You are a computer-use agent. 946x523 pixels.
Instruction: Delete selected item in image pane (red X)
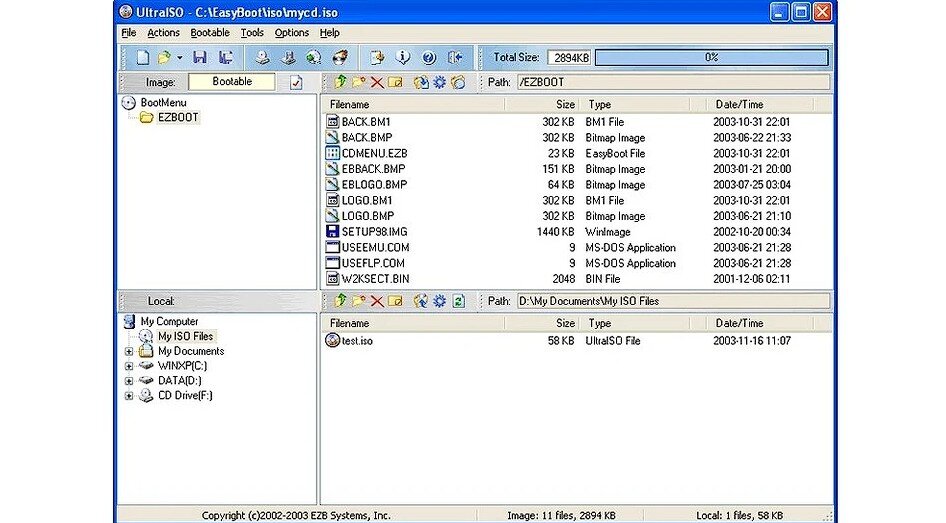377,83
